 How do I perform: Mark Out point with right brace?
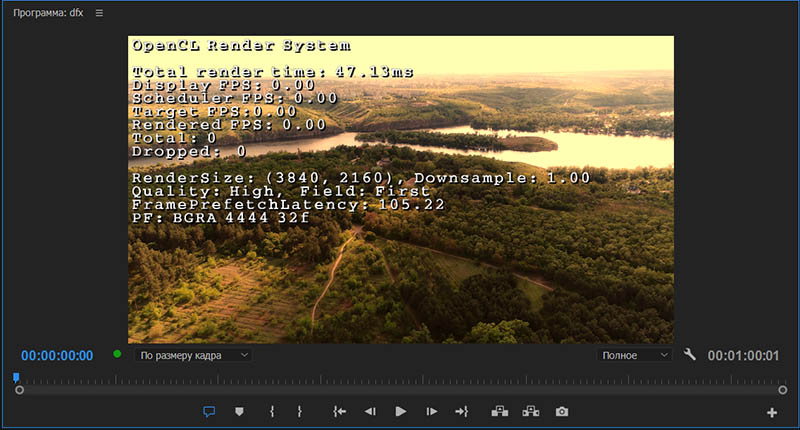tap(299, 411)
